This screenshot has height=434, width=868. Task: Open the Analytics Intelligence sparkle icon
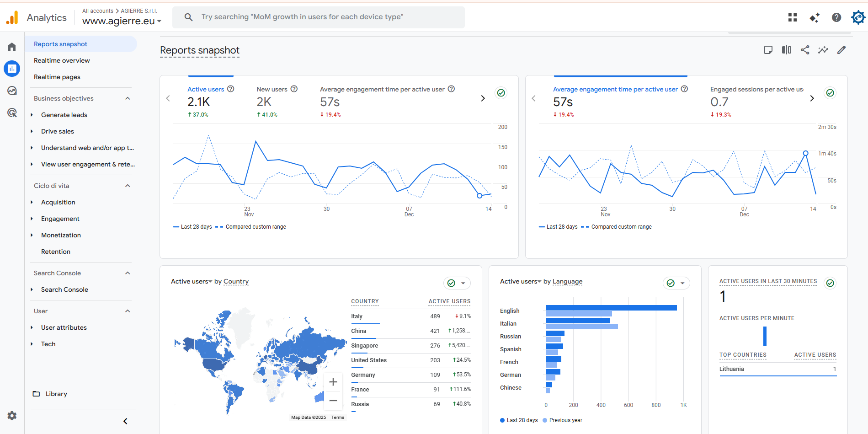click(x=815, y=17)
